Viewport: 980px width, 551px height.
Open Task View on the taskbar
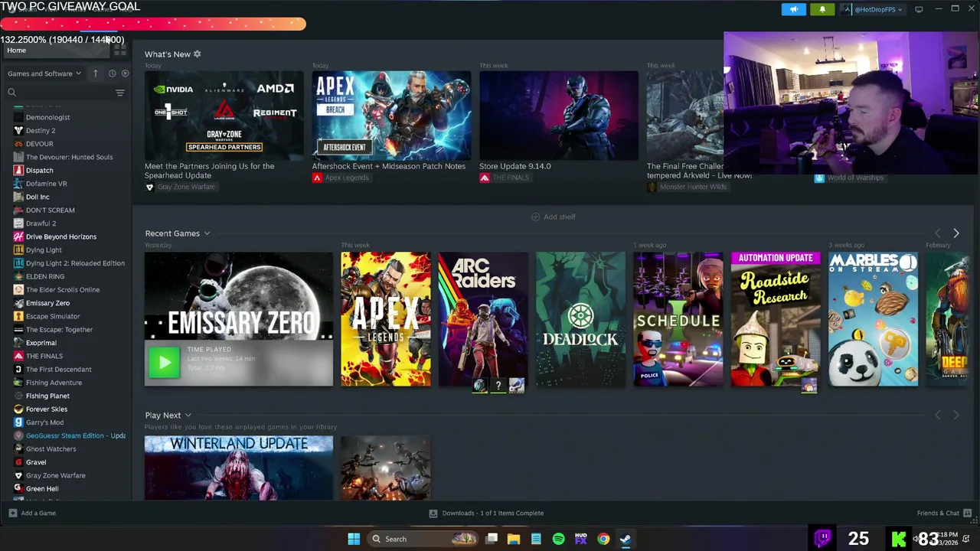492,539
